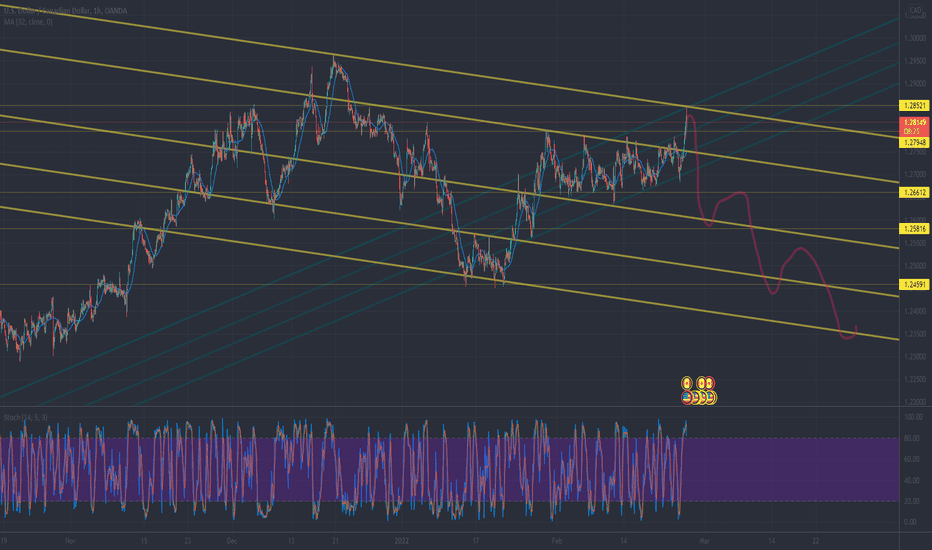Click the 60.00 Stoch axis value
This screenshot has height=550, width=932.
[x=910, y=459]
